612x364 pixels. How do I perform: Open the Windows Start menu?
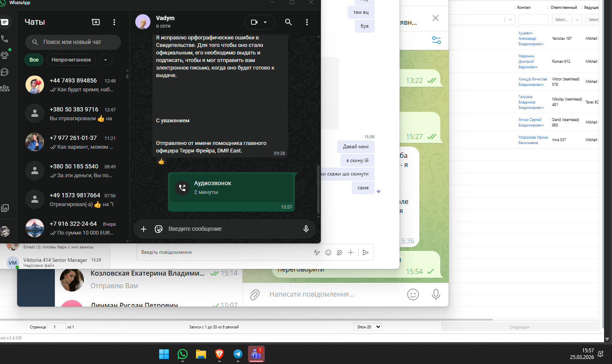click(x=164, y=354)
